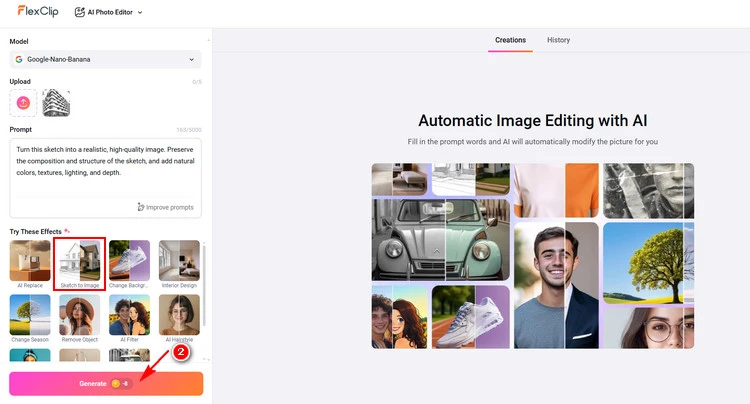Click the smiling man suit sample image
Screen dimensions: 750x404
coord(556,285)
